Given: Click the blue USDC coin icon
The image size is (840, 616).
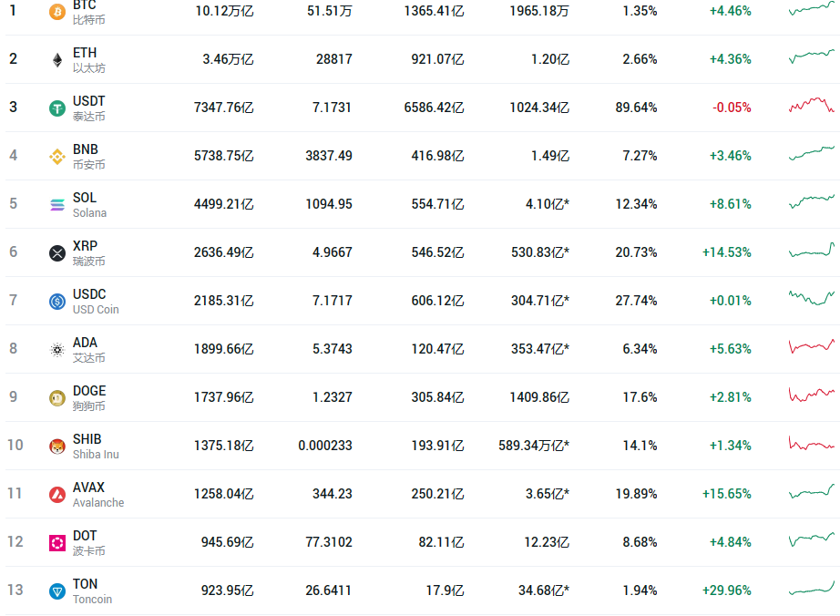Looking at the screenshot, I should click(x=57, y=302).
